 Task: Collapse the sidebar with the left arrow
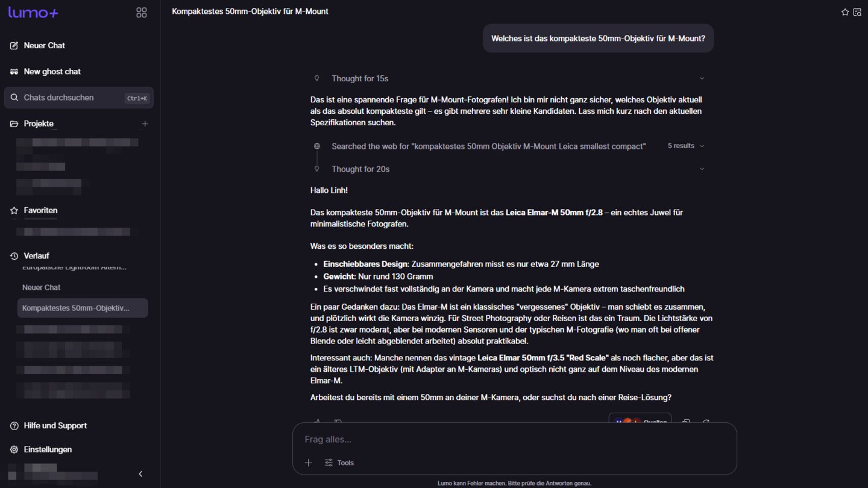point(140,474)
